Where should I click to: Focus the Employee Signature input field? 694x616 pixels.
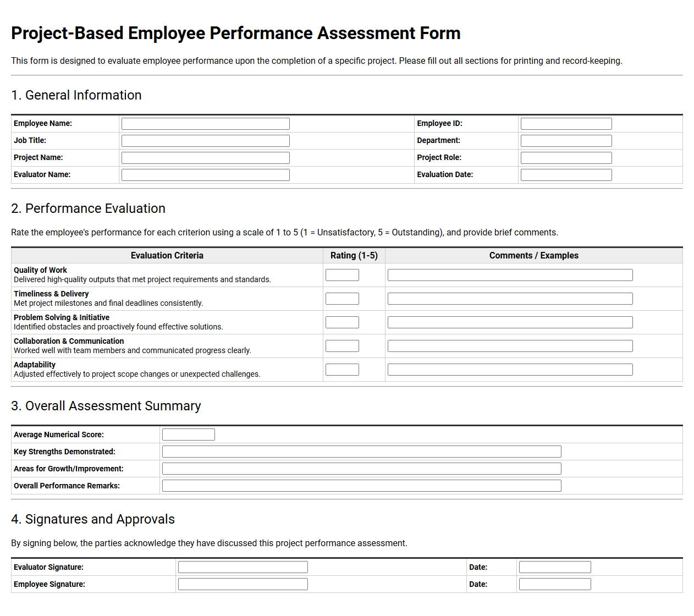pos(243,584)
